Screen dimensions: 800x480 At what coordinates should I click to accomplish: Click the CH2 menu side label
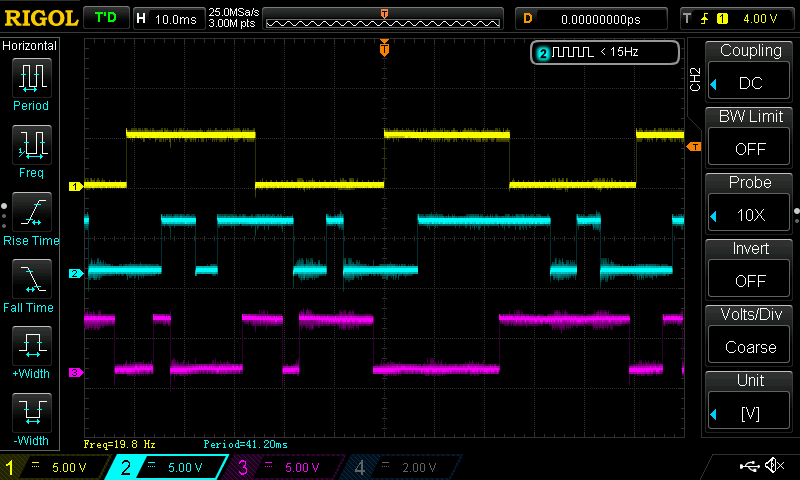695,79
